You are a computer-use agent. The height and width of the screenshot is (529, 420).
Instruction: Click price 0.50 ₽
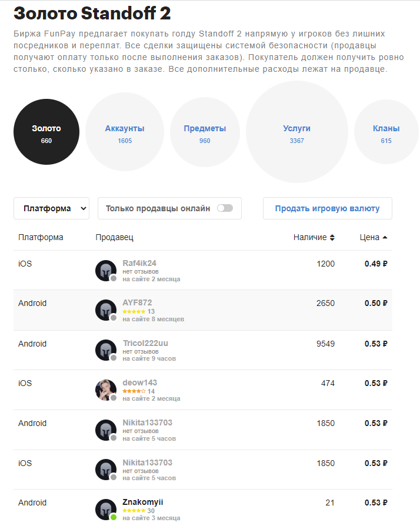pyautogui.click(x=376, y=303)
